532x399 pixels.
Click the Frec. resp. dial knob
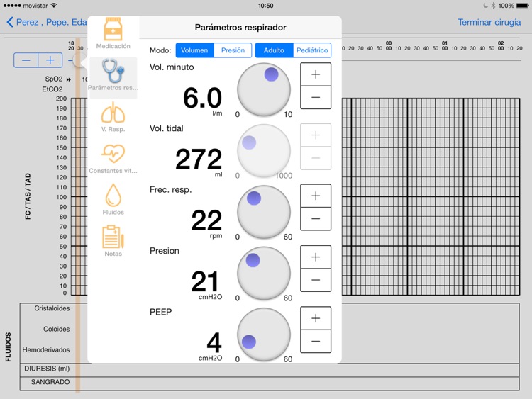tap(254, 198)
